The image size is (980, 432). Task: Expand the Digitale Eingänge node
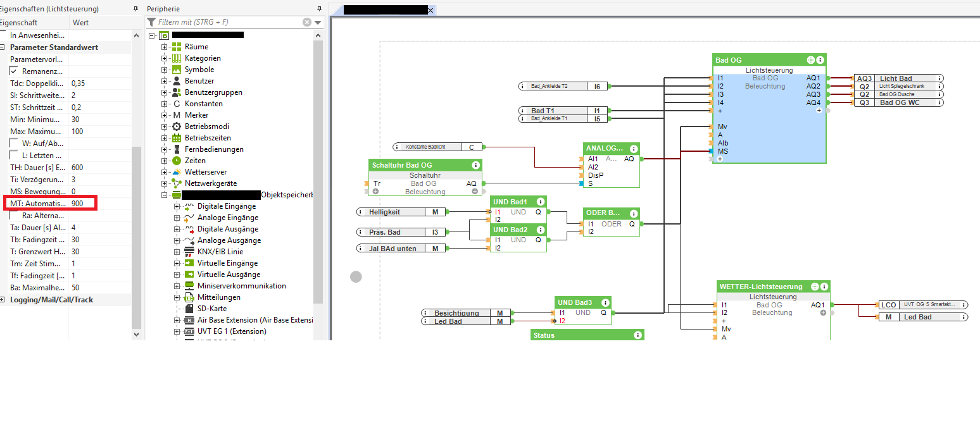tap(177, 206)
